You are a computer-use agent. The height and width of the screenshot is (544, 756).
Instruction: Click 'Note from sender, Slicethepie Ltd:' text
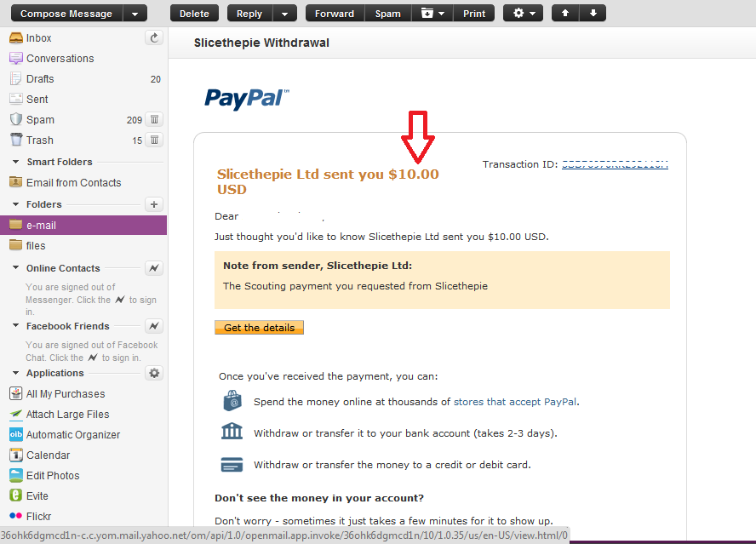click(318, 266)
